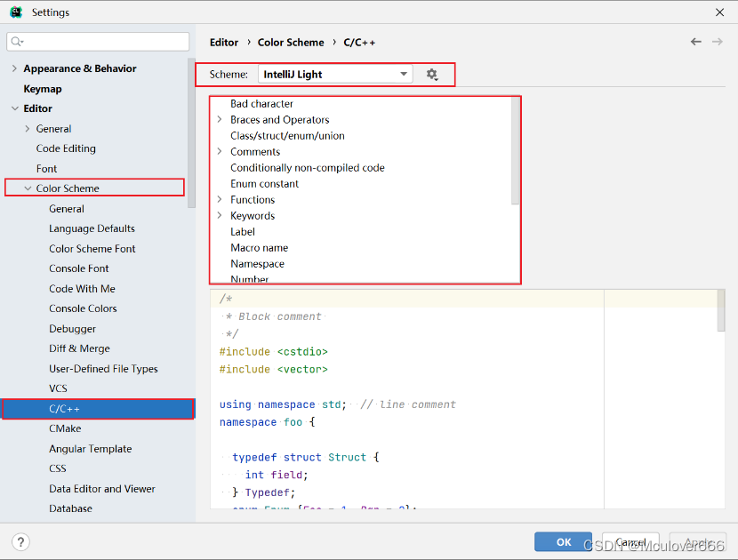The image size is (738, 560).
Task: Collapse the Editor section
Action: pos(14,108)
